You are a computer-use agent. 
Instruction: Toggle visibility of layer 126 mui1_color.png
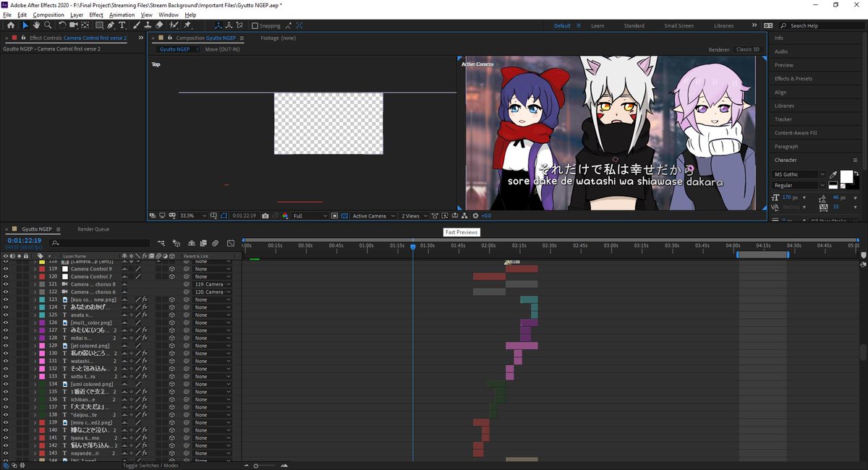[6, 322]
